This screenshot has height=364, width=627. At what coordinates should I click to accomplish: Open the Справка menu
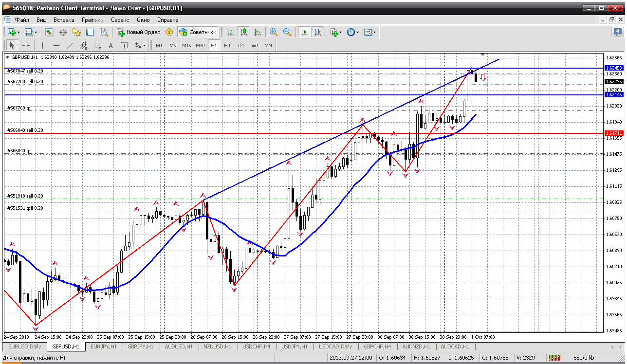[x=168, y=20]
